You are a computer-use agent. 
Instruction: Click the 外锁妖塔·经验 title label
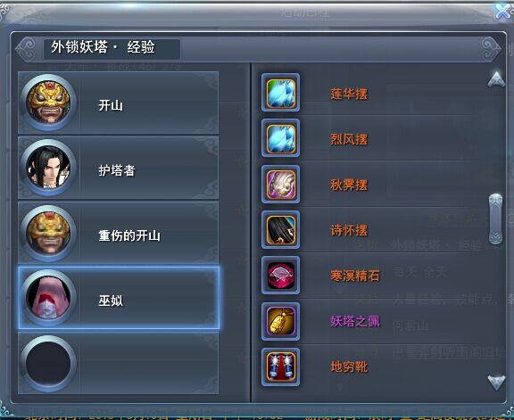pos(103,47)
